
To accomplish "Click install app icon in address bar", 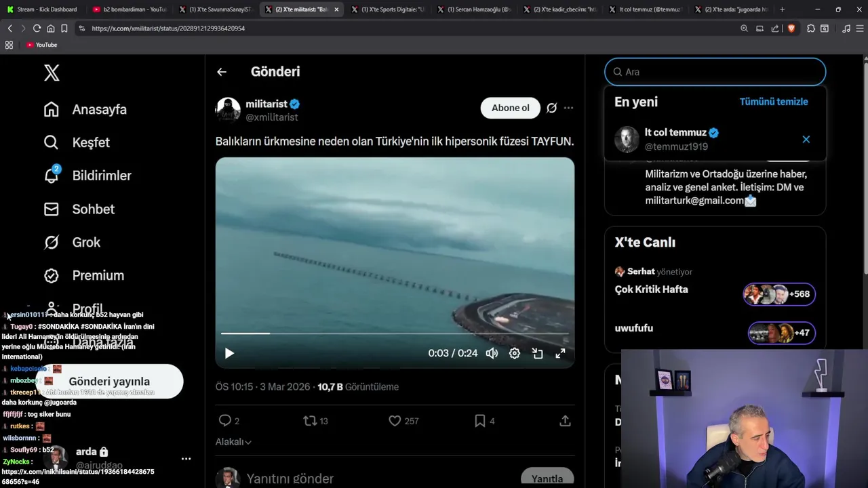I will [759, 28].
